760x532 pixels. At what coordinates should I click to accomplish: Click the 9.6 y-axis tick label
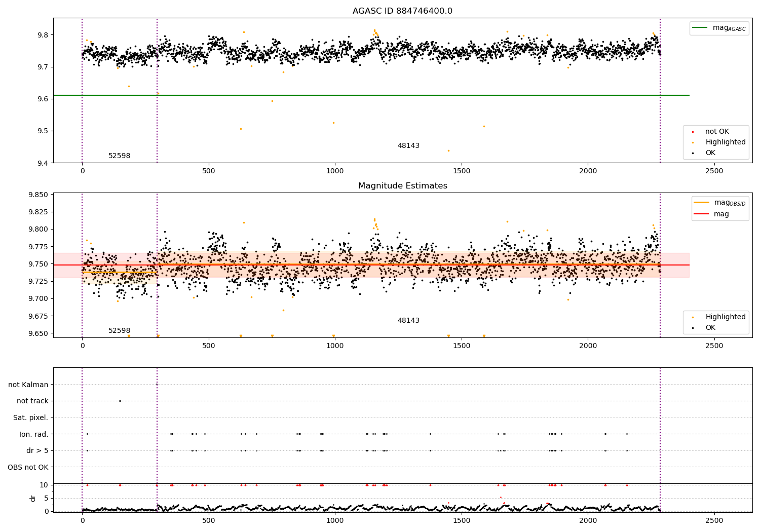43,99
